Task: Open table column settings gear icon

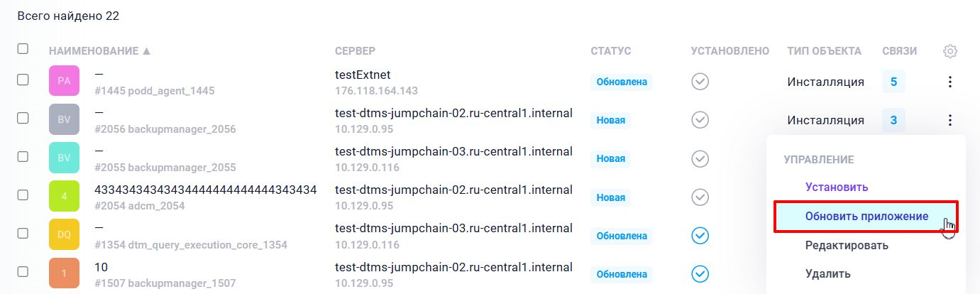Action: (950, 51)
